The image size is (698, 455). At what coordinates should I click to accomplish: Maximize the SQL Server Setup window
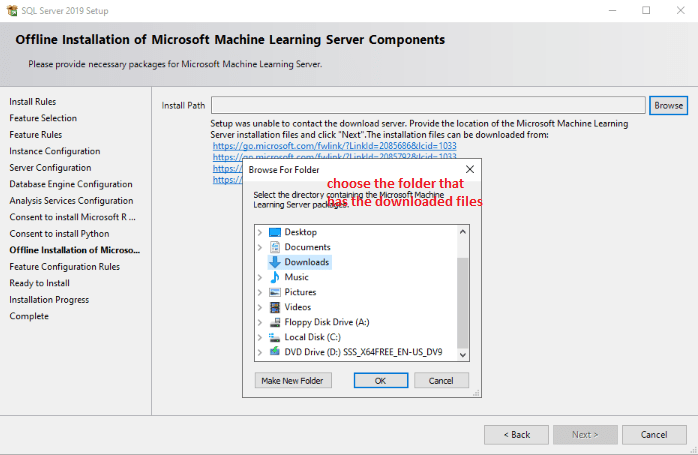pos(646,10)
